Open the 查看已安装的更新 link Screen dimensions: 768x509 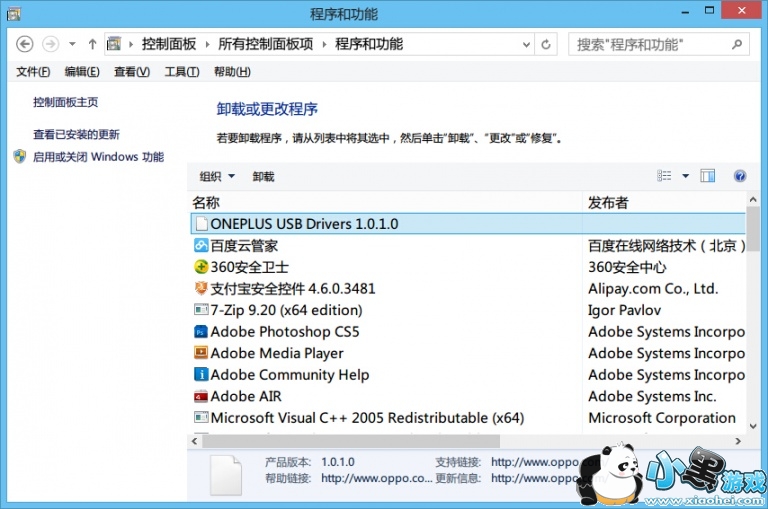[76, 134]
